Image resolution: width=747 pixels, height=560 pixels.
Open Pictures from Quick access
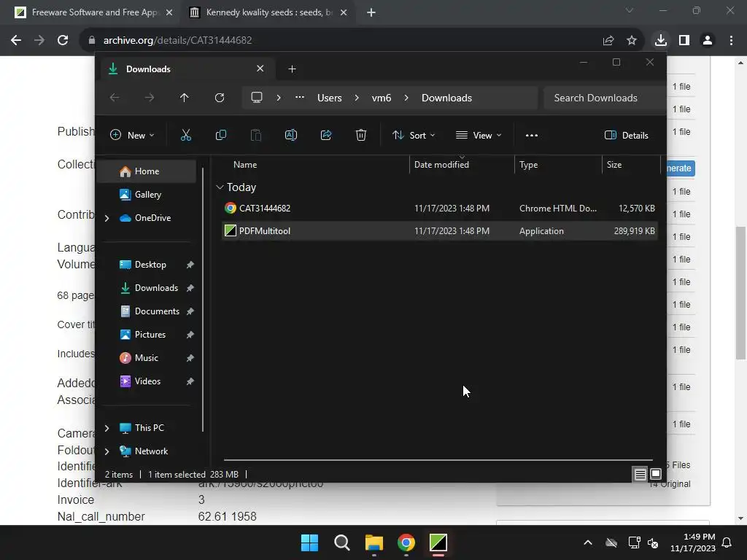pos(150,335)
